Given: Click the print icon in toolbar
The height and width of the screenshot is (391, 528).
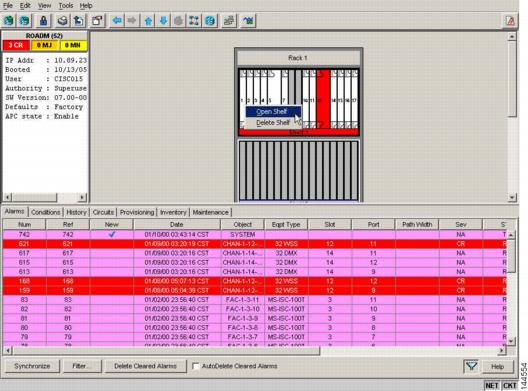Looking at the screenshot, I should pos(62,21).
